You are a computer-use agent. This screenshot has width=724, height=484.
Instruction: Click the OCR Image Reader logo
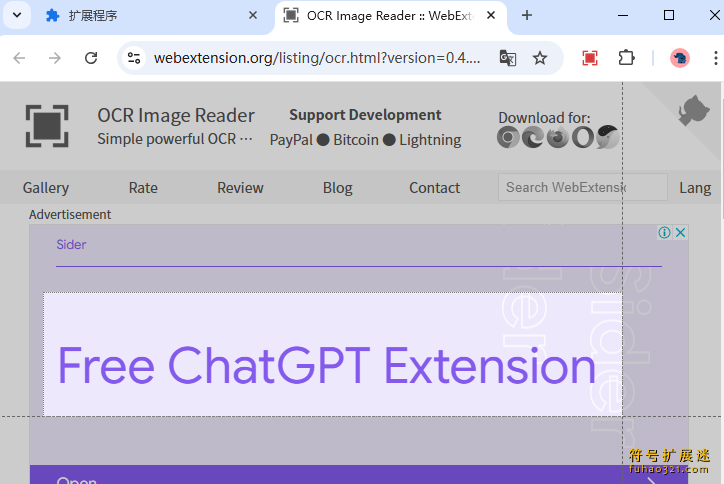tap(47, 126)
